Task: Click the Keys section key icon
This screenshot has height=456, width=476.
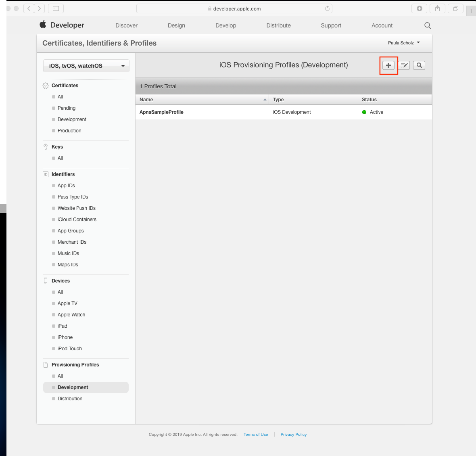Action: (46, 147)
